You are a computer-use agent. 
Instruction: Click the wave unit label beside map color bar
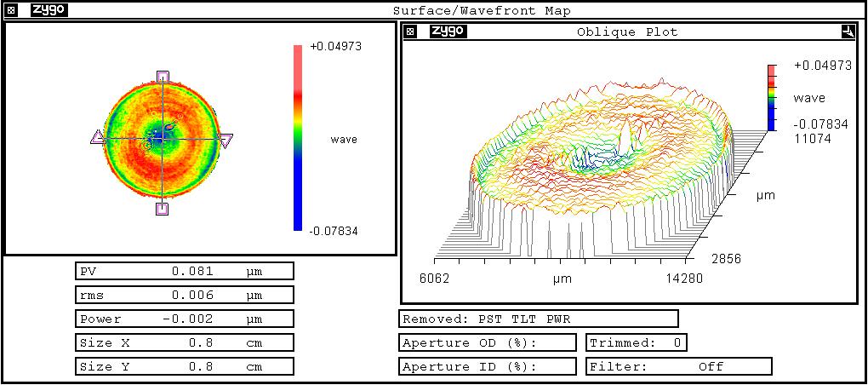coord(344,139)
